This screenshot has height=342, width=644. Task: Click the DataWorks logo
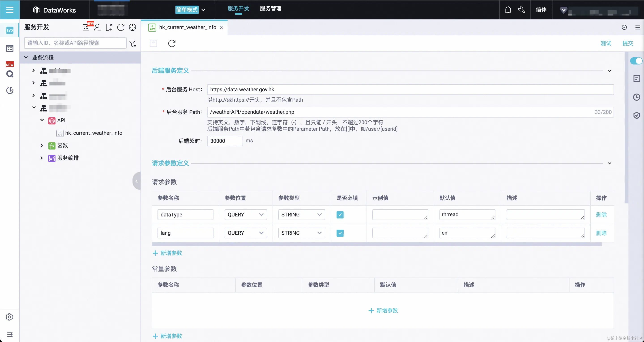[x=54, y=10]
